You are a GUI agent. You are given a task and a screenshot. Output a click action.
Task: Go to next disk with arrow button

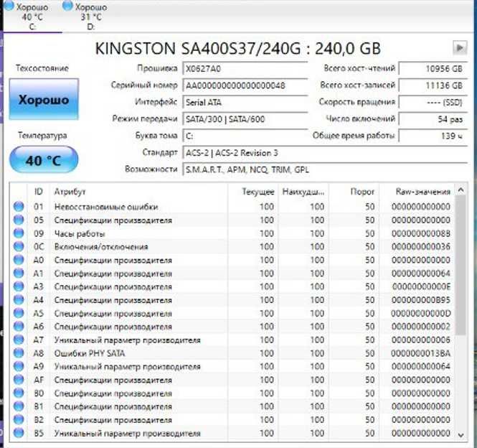(x=460, y=48)
